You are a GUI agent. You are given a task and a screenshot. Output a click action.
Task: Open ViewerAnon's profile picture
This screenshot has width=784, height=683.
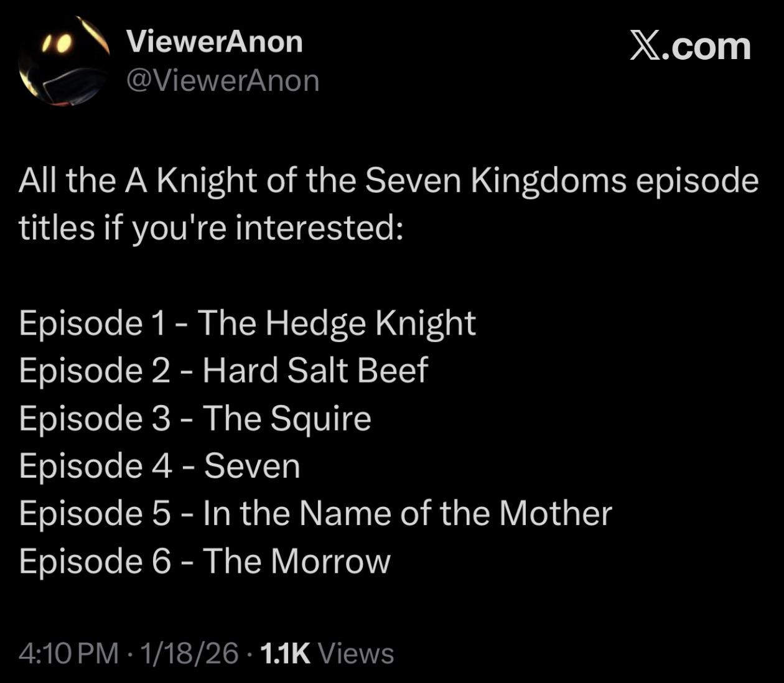65,61
